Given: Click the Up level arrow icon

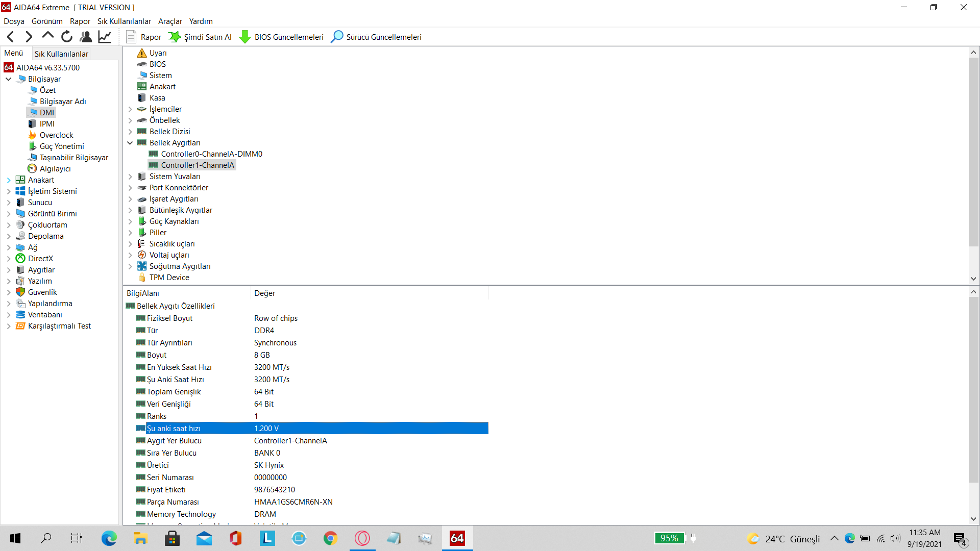Looking at the screenshot, I should (x=48, y=36).
